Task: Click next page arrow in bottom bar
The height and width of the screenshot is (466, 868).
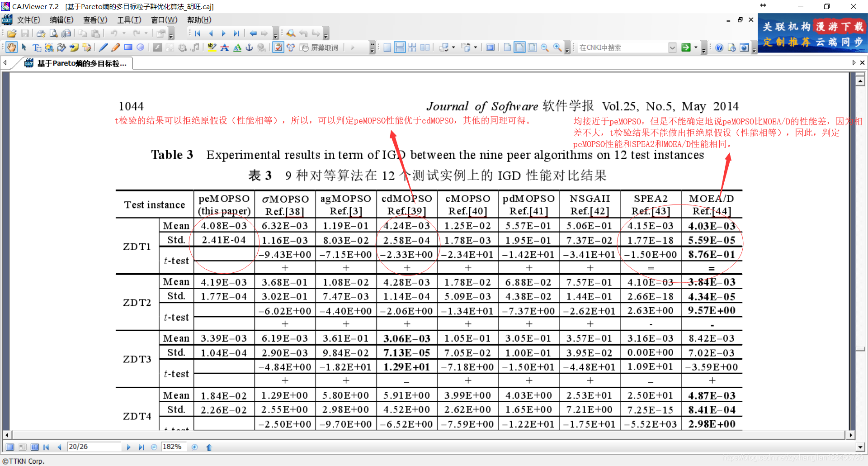Action: point(128,447)
